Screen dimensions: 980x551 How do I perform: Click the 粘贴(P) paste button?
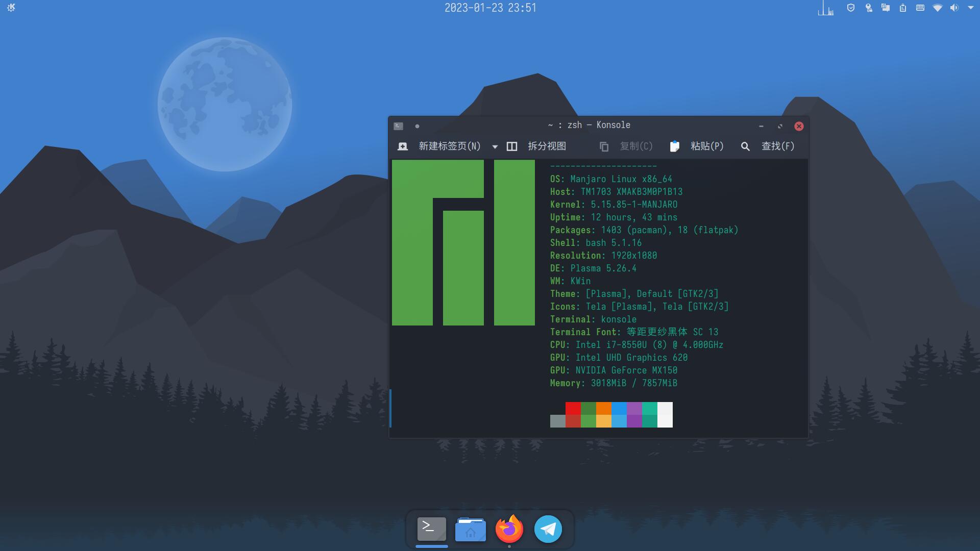click(697, 146)
